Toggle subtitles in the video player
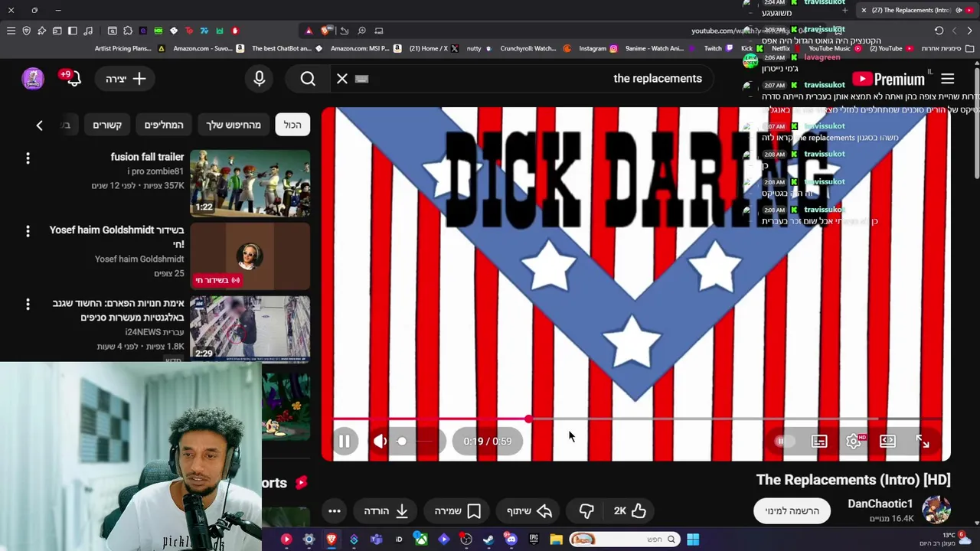Image resolution: width=980 pixels, height=551 pixels. coord(819,442)
